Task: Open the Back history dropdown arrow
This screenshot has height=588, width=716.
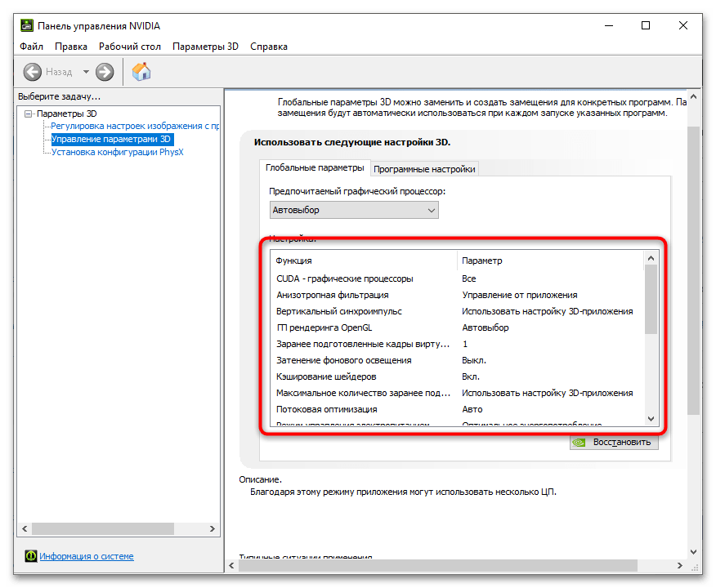Action: click(86, 72)
